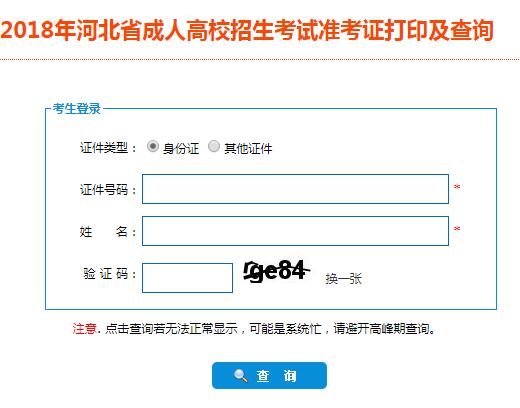Click the 姓名 field label
This screenshot has height=408, width=520.
pos(108,231)
